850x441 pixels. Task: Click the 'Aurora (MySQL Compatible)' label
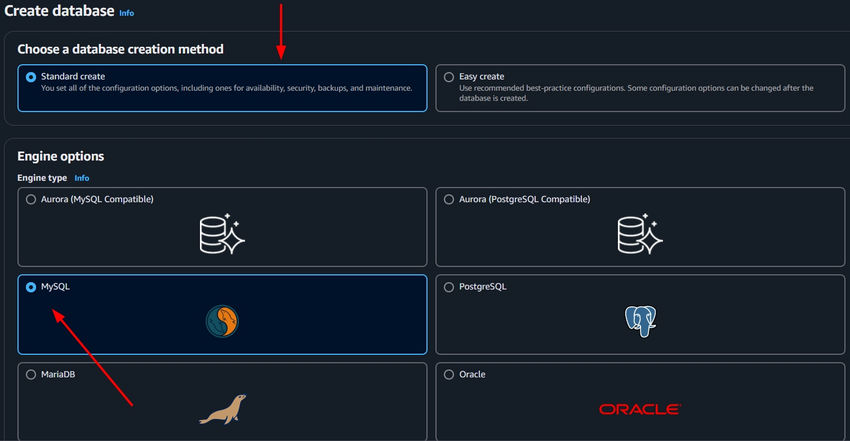pyautogui.click(x=97, y=199)
